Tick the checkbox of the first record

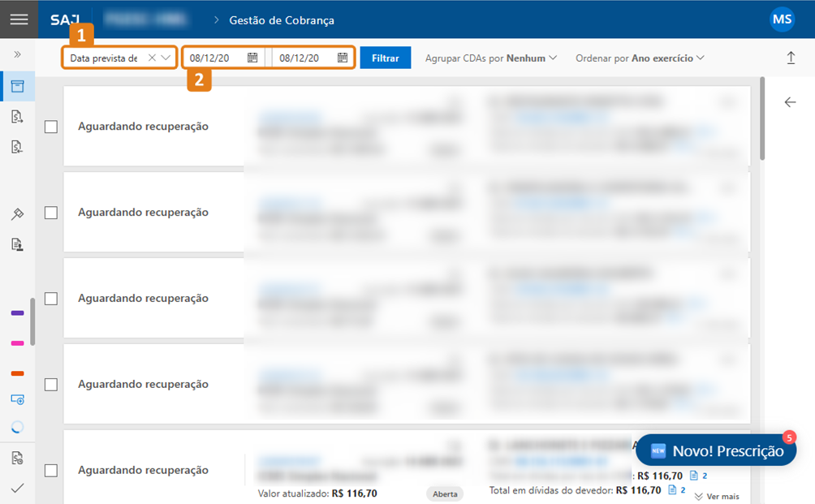click(x=51, y=127)
